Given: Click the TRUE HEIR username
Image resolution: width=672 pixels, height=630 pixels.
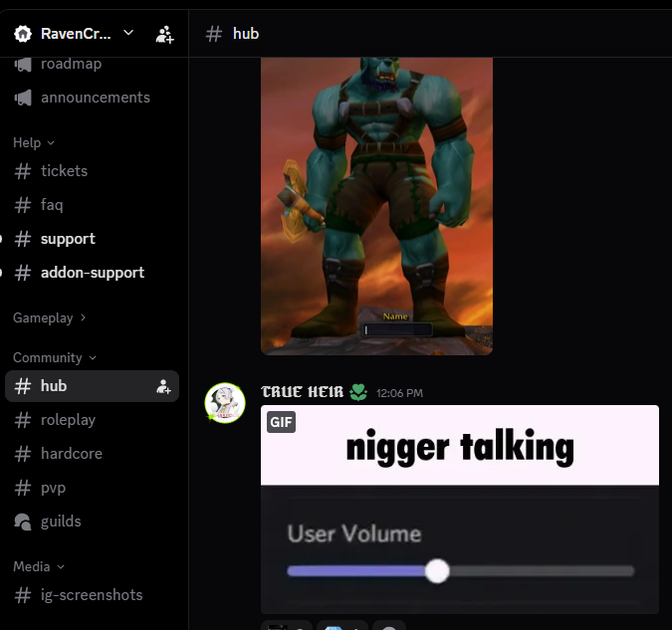Looking at the screenshot, I should coord(302,392).
